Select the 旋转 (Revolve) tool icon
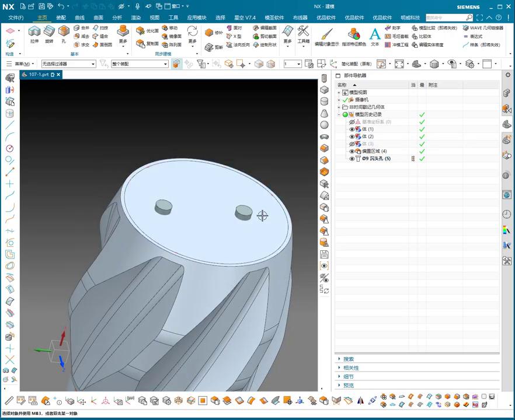The height and width of the screenshot is (420, 515). point(49,32)
